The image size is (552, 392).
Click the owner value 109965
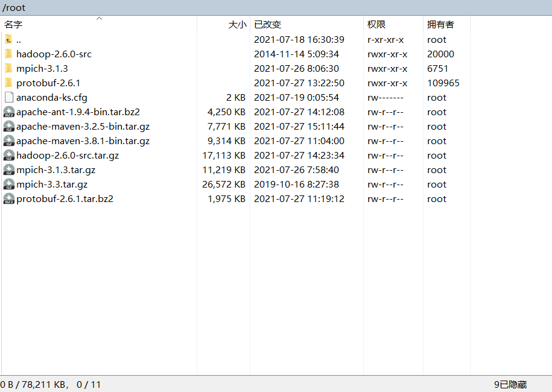tap(443, 83)
